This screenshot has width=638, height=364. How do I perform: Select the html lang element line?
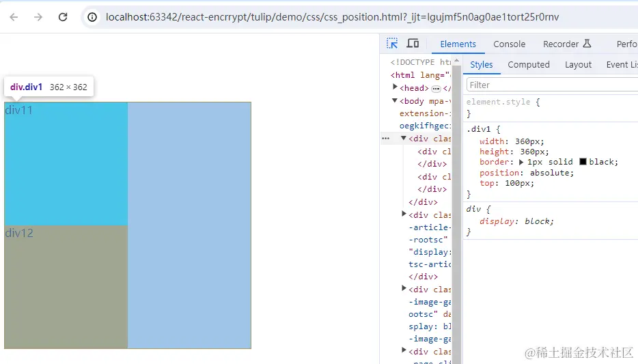[421, 75]
